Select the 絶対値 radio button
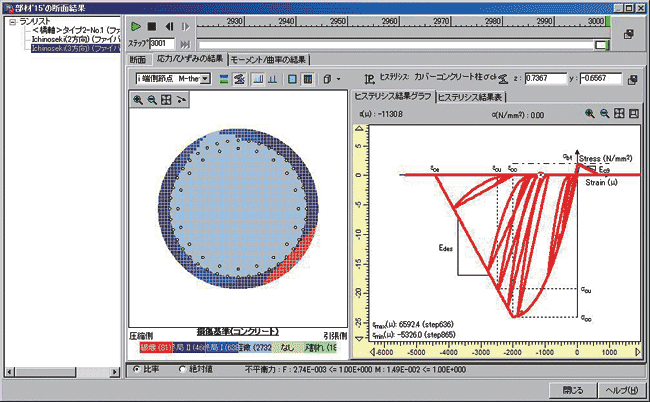 pos(182,369)
